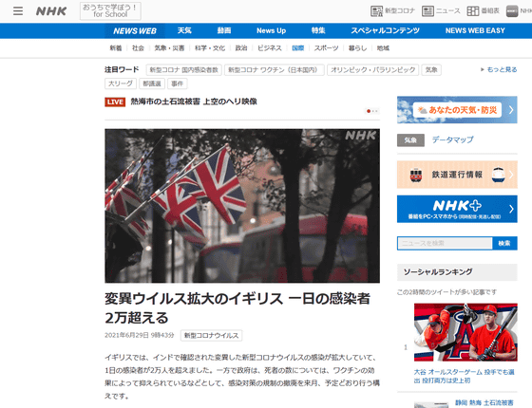This screenshot has width=532, height=408.
Task: Click the 検索 search button
Action: coord(504,243)
